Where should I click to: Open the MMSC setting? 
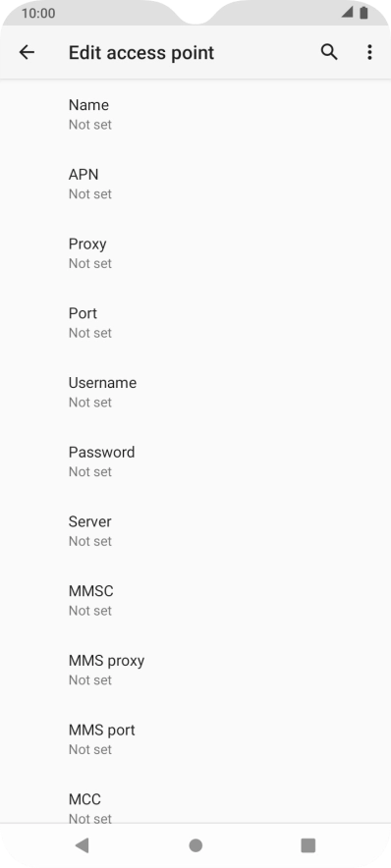(x=195, y=601)
